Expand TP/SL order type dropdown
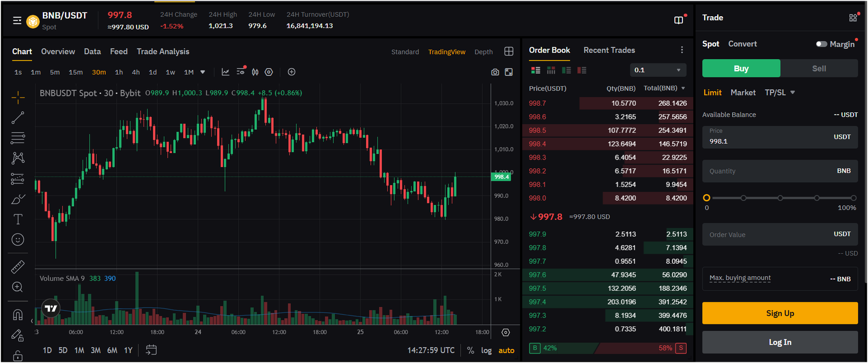The image size is (868, 363). click(x=793, y=93)
